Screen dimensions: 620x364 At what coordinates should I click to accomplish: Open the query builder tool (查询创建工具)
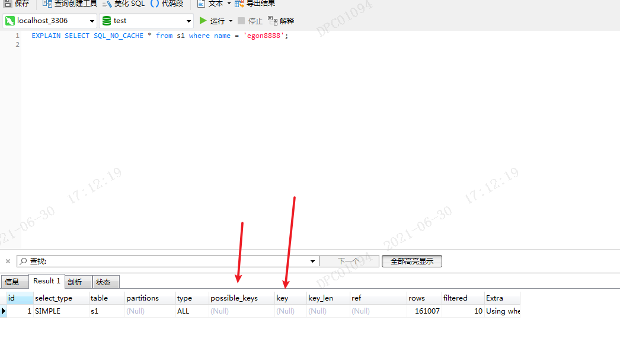click(69, 4)
